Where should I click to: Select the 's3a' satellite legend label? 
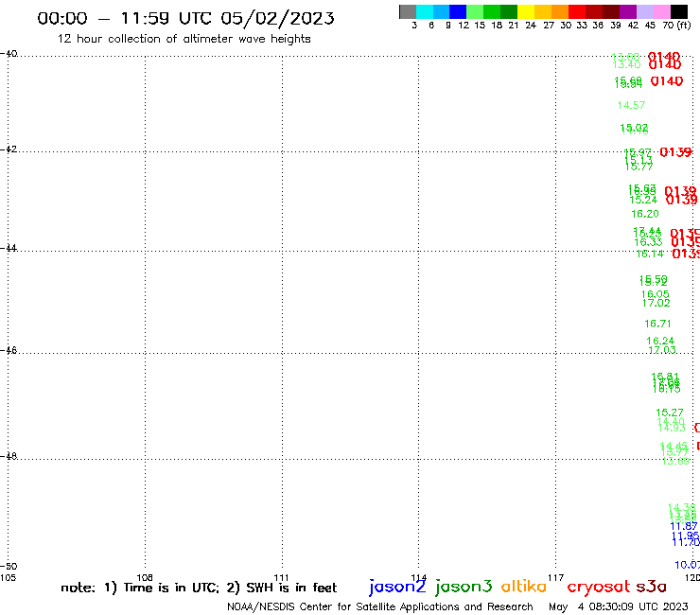pyautogui.click(x=651, y=587)
